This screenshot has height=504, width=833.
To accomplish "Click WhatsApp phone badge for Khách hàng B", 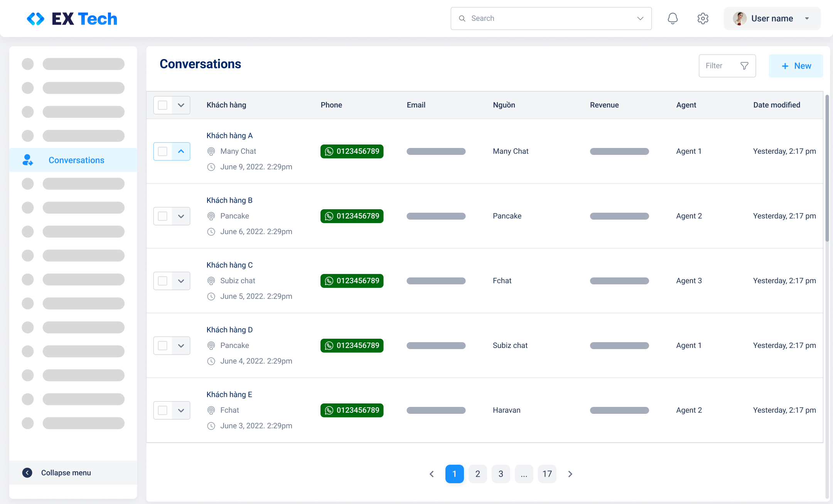I will click(x=352, y=216).
